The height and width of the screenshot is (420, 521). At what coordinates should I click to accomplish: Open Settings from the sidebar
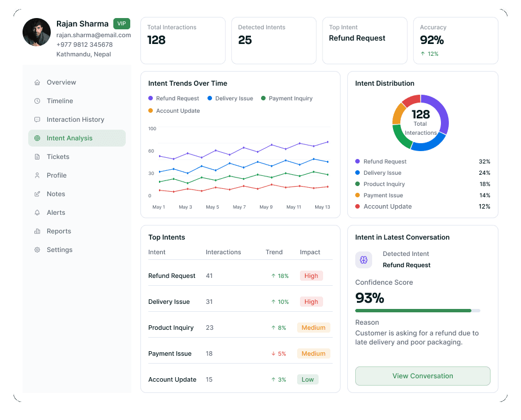[x=77, y=250]
